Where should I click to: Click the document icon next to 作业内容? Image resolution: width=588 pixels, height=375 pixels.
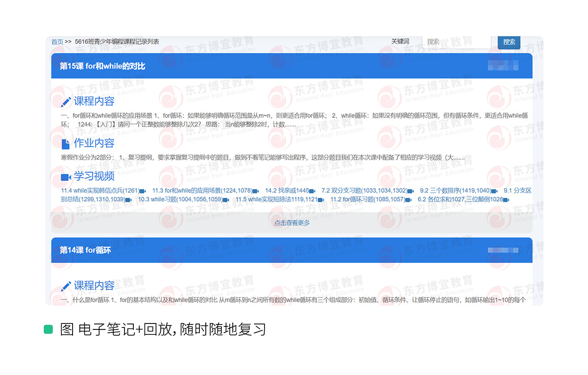pos(66,144)
